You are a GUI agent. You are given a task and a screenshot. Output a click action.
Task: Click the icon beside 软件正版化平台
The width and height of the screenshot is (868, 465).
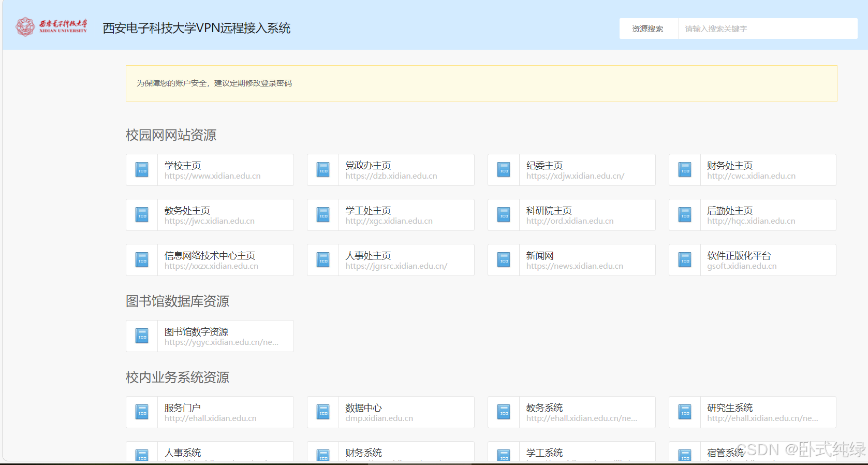(x=685, y=260)
